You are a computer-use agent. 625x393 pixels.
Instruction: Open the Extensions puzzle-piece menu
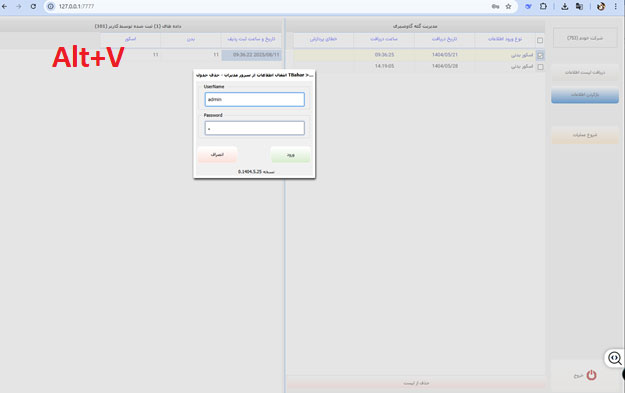pyautogui.click(x=543, y=6)
